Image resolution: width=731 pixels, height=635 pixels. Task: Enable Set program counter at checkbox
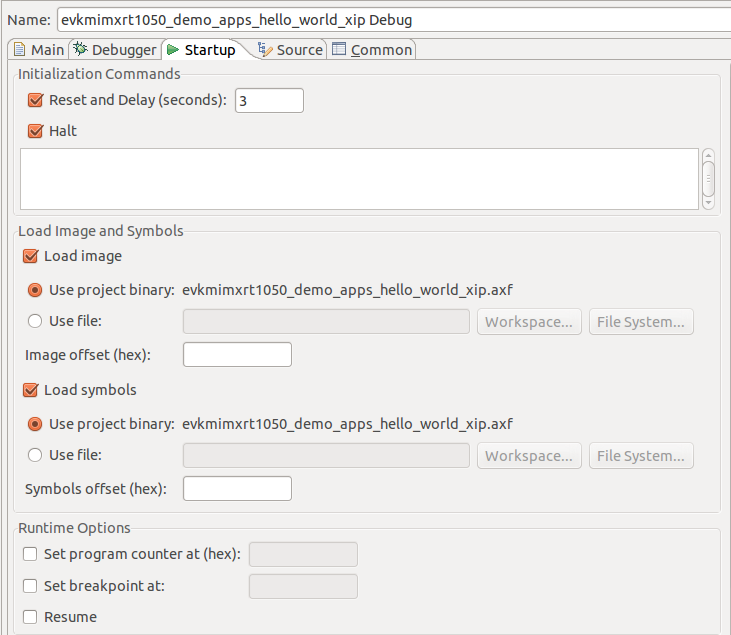click(30, 554)
